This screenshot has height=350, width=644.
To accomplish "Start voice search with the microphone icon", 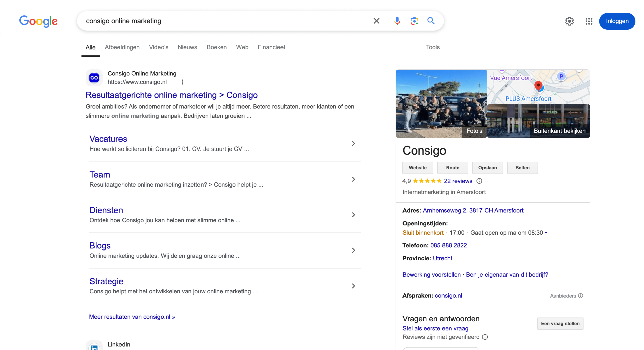I will [x=397, y=21].
